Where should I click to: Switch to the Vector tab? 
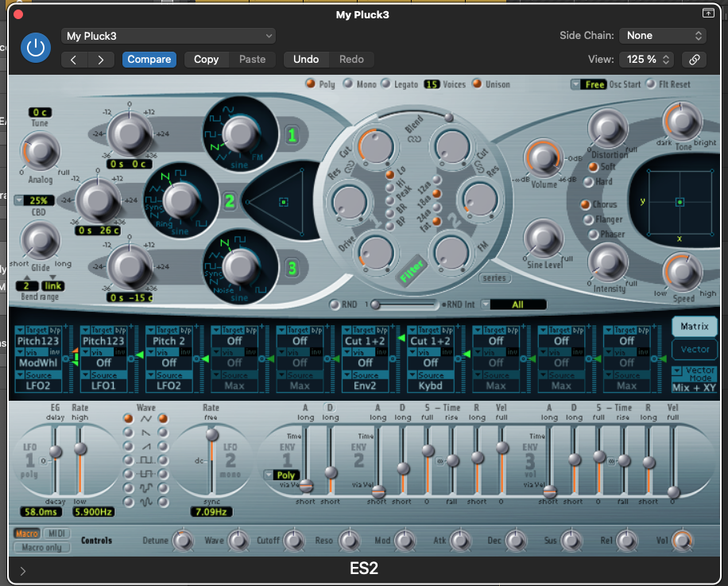pos(694,349)
